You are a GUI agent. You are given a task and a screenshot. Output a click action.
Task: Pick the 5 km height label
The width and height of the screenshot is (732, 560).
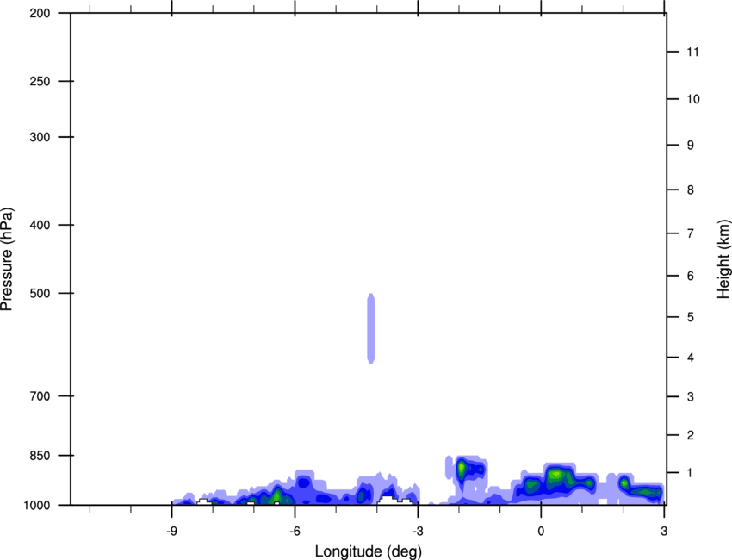coord(691,318)
